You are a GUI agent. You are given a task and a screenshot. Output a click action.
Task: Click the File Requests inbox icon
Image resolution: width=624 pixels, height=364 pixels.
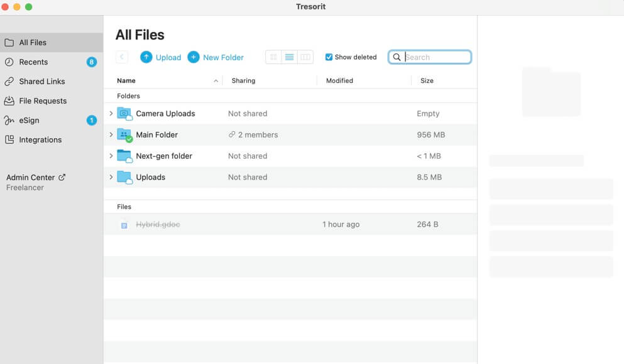[x=9, y=101]
